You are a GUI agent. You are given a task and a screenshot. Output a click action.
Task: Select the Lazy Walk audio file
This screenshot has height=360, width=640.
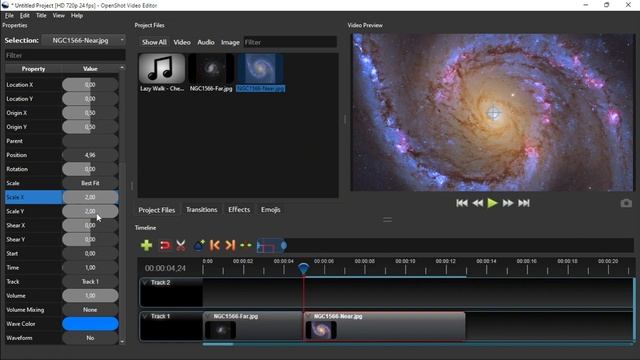[x=162, y=73]
